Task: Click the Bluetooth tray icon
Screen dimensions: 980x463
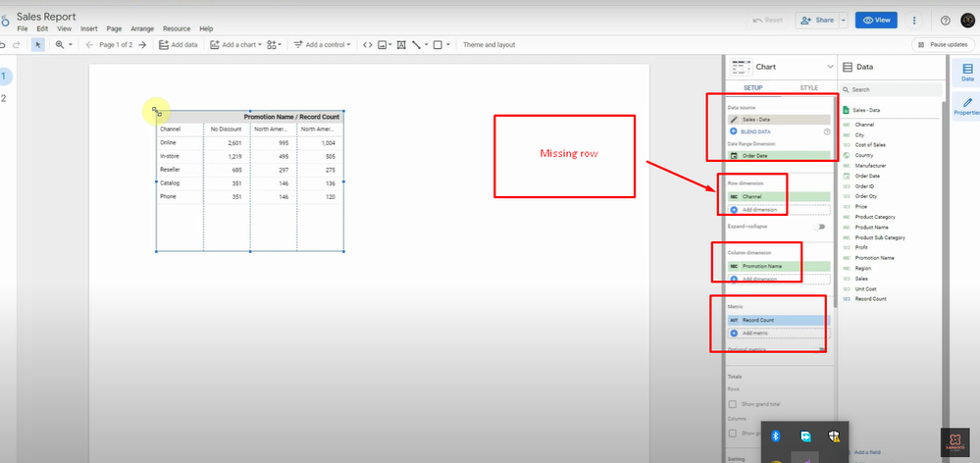Action: 776,437
